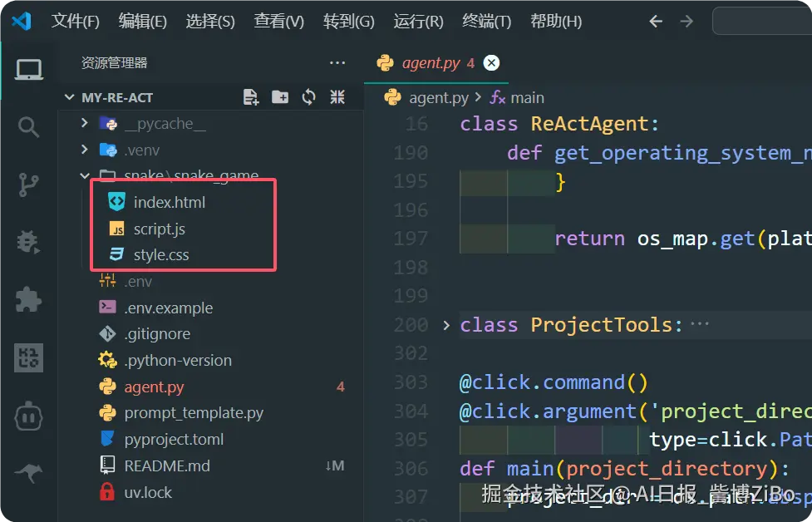This screenshot has width=812, height=522.
Task: Open the .env file
Action: (x=138, y=282)
